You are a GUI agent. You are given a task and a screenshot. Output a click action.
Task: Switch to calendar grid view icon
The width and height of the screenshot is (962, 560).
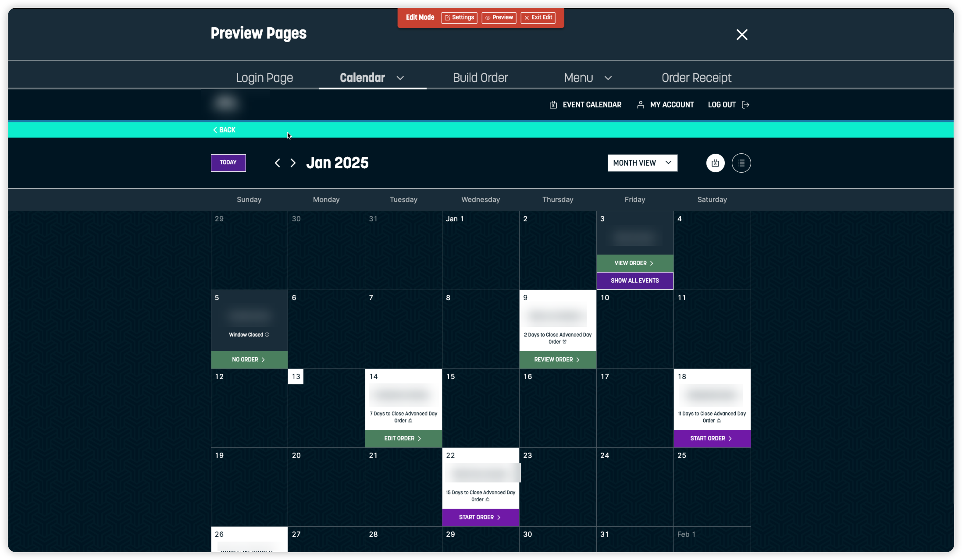tap(715, 163)
